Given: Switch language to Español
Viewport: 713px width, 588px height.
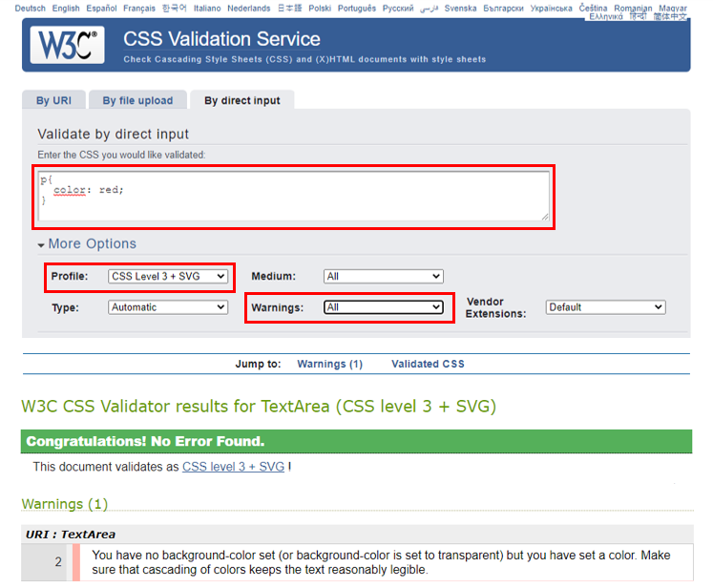Looking at the screenshot, I should 101,9.
